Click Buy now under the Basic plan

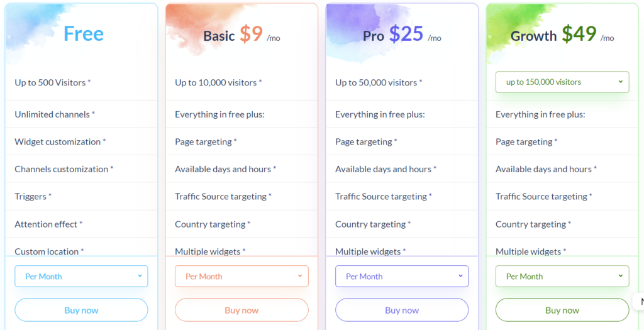tap(241, 310)
